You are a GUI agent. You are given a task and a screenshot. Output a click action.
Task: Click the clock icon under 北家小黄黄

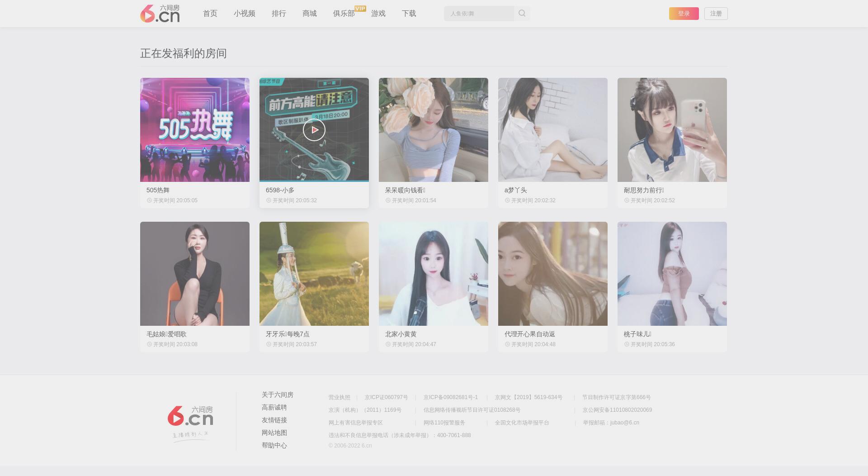coord(388,344)
